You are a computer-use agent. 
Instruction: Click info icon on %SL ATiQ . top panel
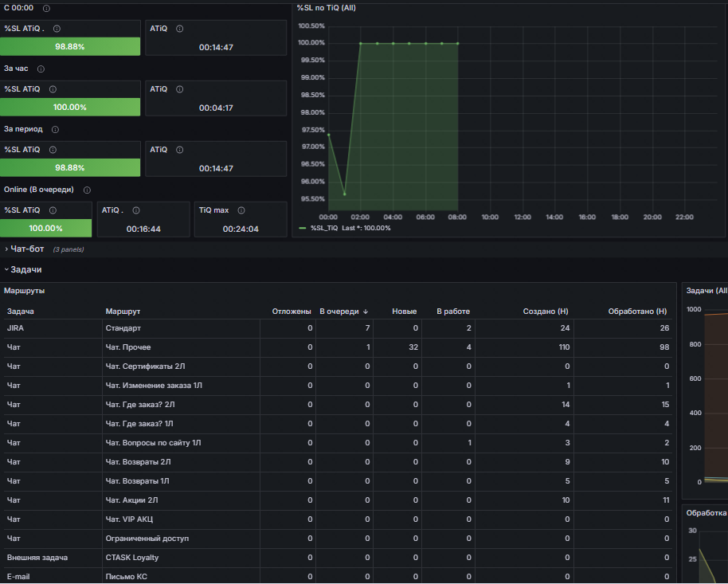(57, 29)
